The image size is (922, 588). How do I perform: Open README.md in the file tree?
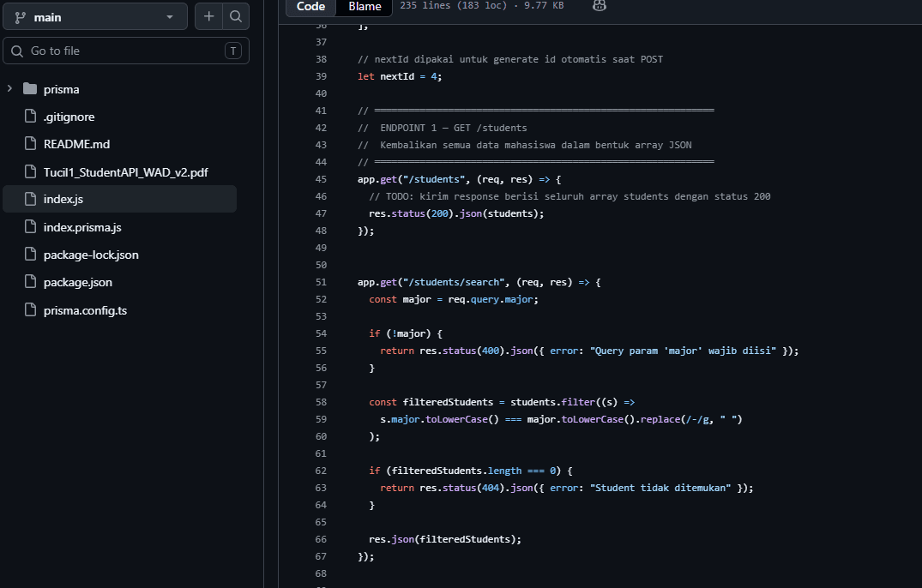[x=76, y=144]
